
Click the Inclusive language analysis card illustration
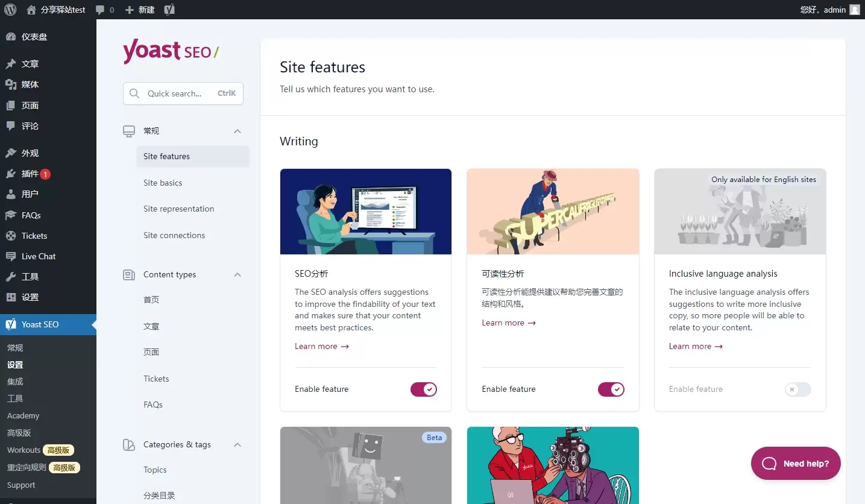pos(740,212)
